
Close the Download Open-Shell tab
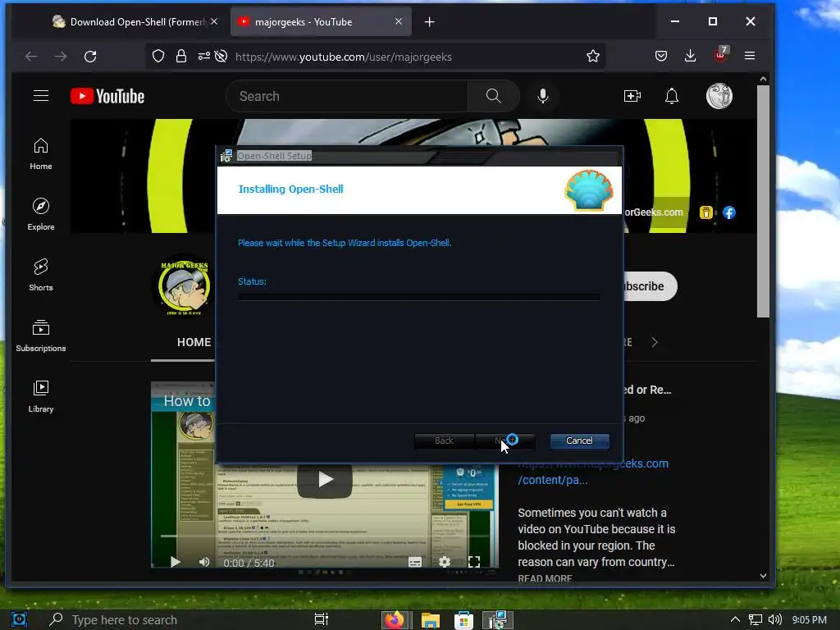click(x=214, y=21)
